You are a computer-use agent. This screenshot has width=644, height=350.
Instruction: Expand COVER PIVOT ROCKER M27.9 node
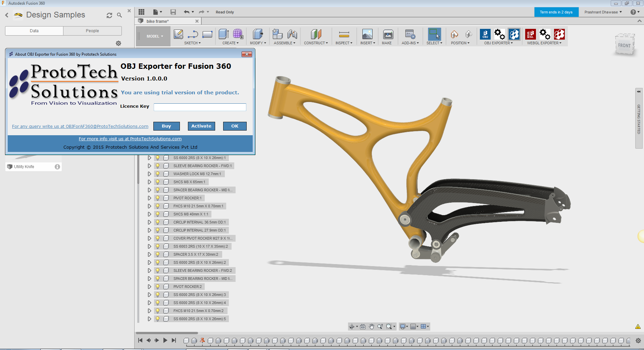[149, 238]
